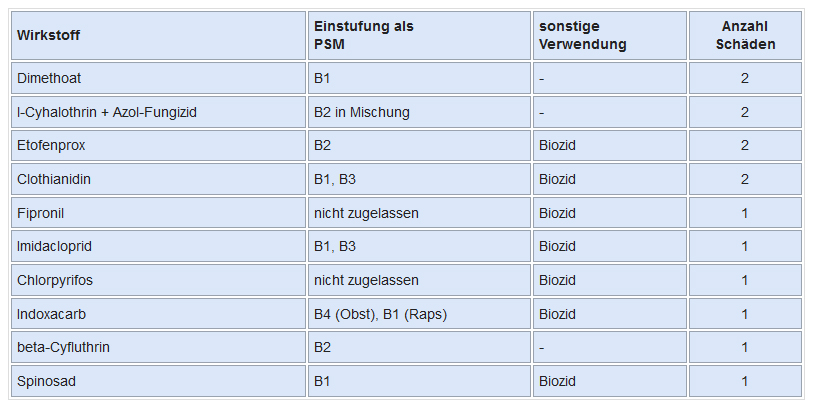Click the Spinosad cell
This screenshot has height=406, width=816.
(x=45, y=381)
